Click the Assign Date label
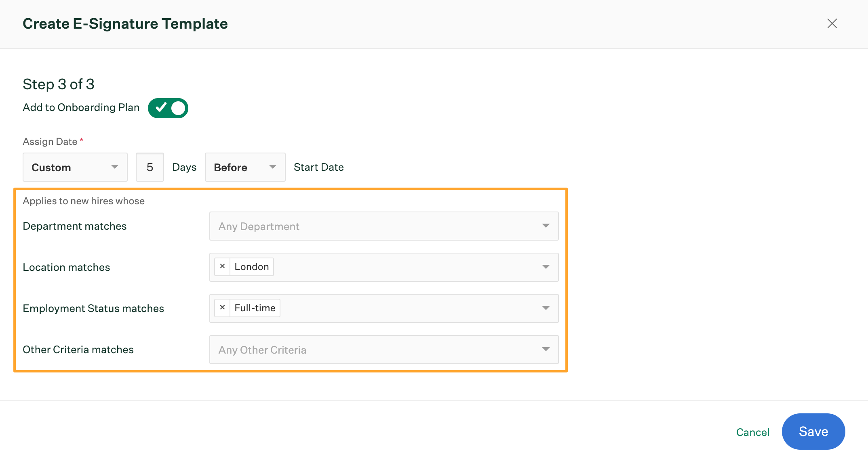 click(50, 142)
